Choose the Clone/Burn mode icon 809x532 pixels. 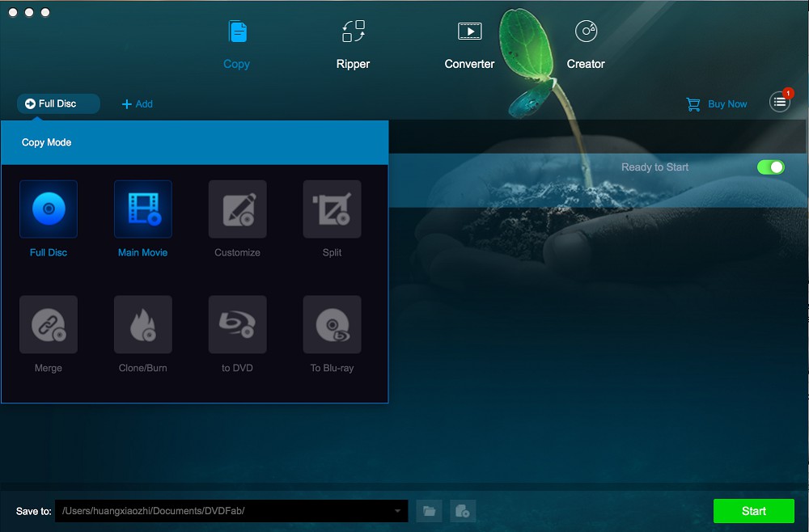[x=143, y=325]
